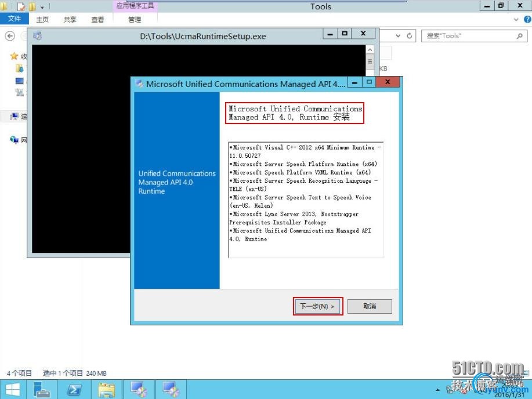Open the 文件 file menu
The width and height of the screenshot is (532, 399).
[15, 19]
